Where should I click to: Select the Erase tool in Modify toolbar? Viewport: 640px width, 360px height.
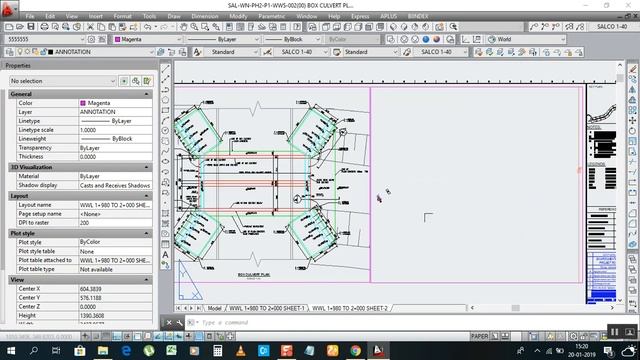click(633, 69)
